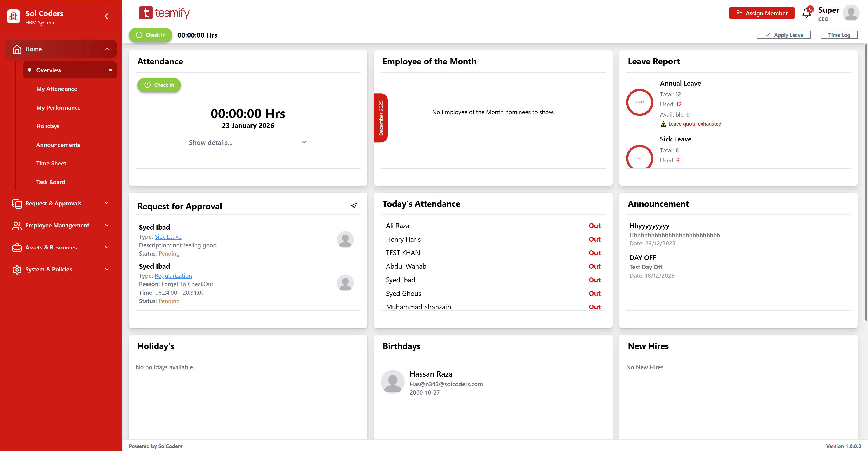Click the Assign Member button
Image resolution: width=868 pixels, height=451 pixels.
pyautogui.click(x=761, y=13)
